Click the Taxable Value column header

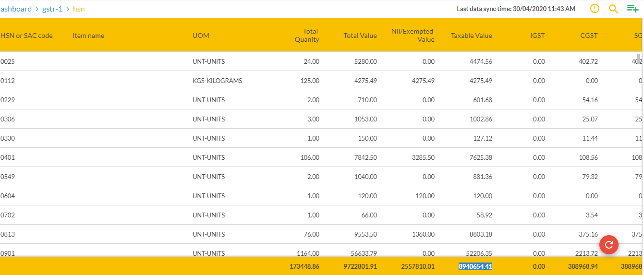point(471,36)
